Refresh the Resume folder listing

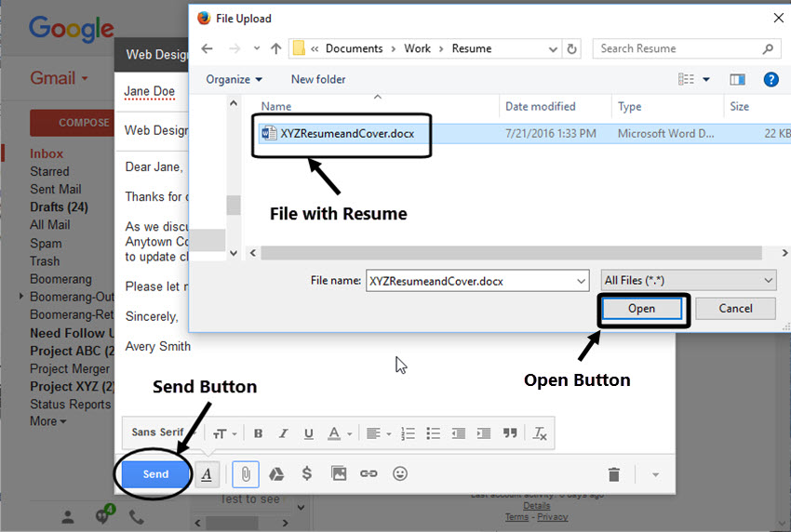tap(571, 48)
